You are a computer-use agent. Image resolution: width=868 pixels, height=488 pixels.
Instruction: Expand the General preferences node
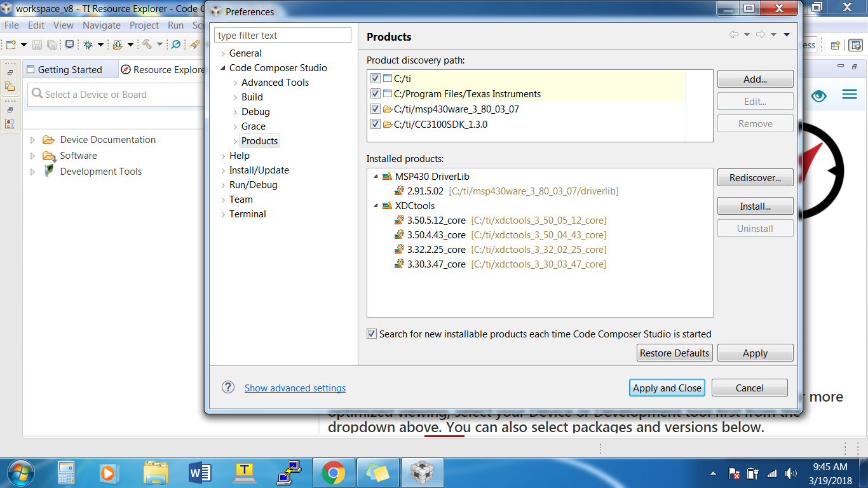point(223,53)
